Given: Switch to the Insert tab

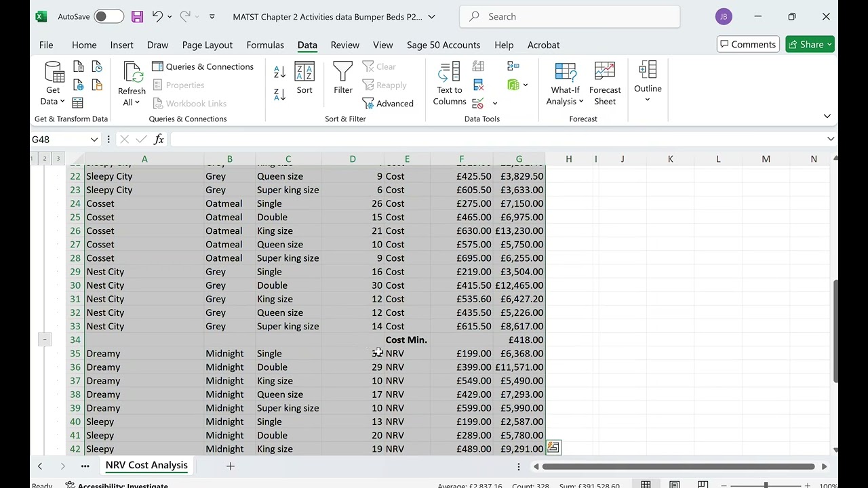Looking at the screenshot, I should click(x=122, y=45).
